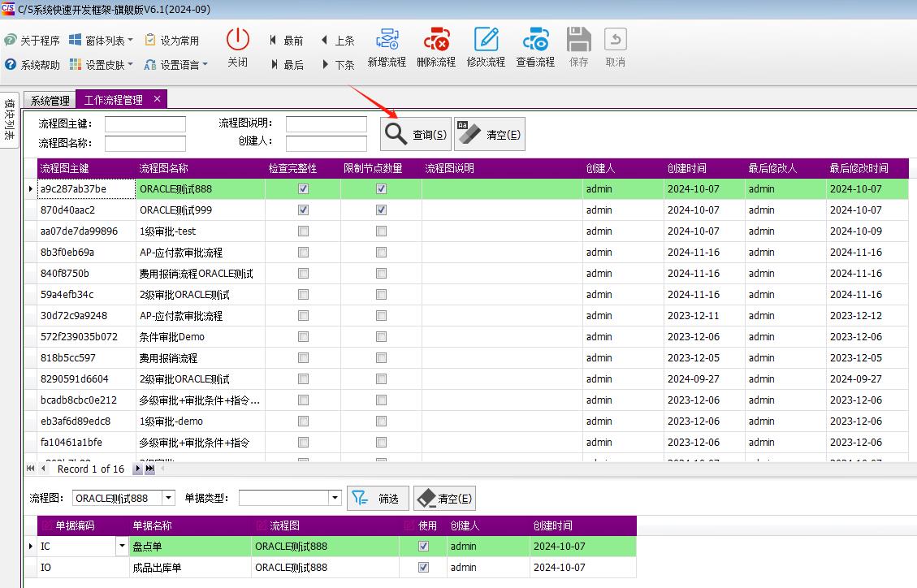
Task: Open the 单据类型 dropdown list
Action: click(x=335, y=498)
